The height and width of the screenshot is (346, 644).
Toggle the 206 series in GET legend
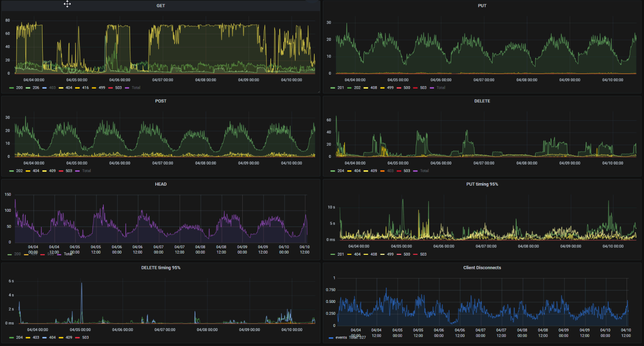click(36, 88)
